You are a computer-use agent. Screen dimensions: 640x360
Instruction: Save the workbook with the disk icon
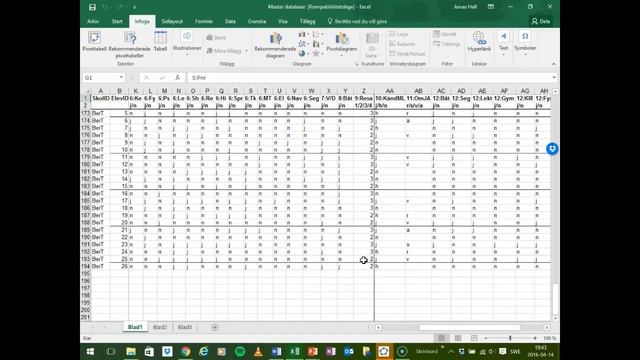coord(93,7)
